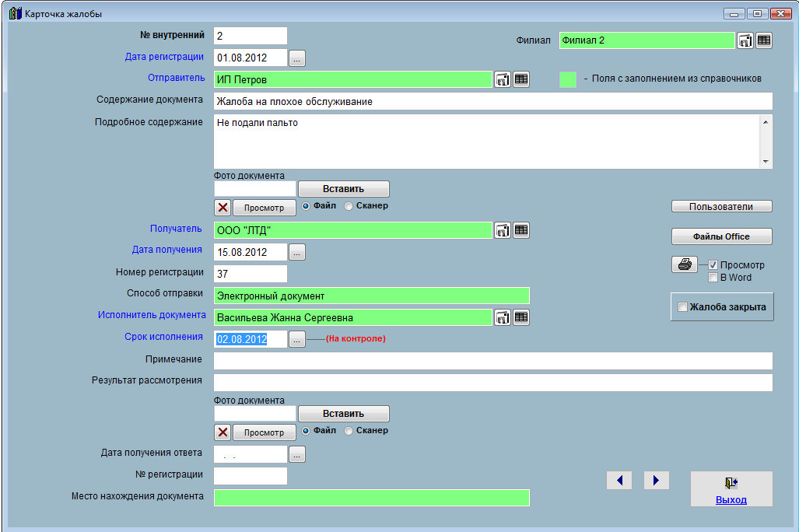Click the Примечание input field

coord(492,361)
